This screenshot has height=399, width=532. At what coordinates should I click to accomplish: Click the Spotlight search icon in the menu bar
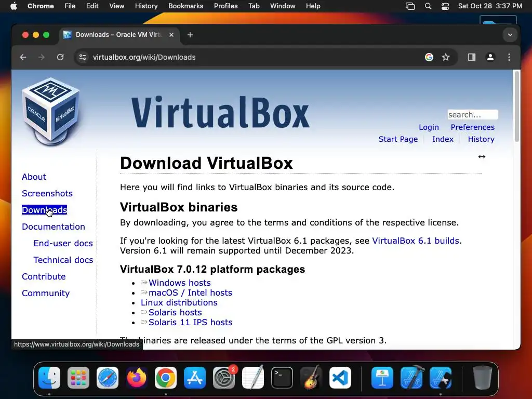tap(428, 6)
